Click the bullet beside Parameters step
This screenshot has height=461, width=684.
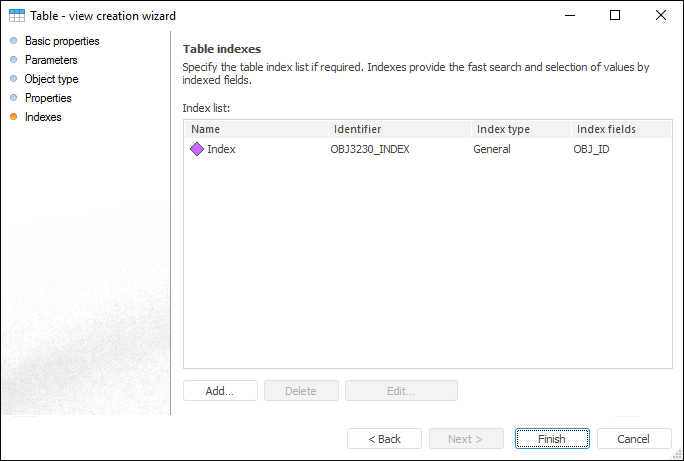(x=13, y=60)
